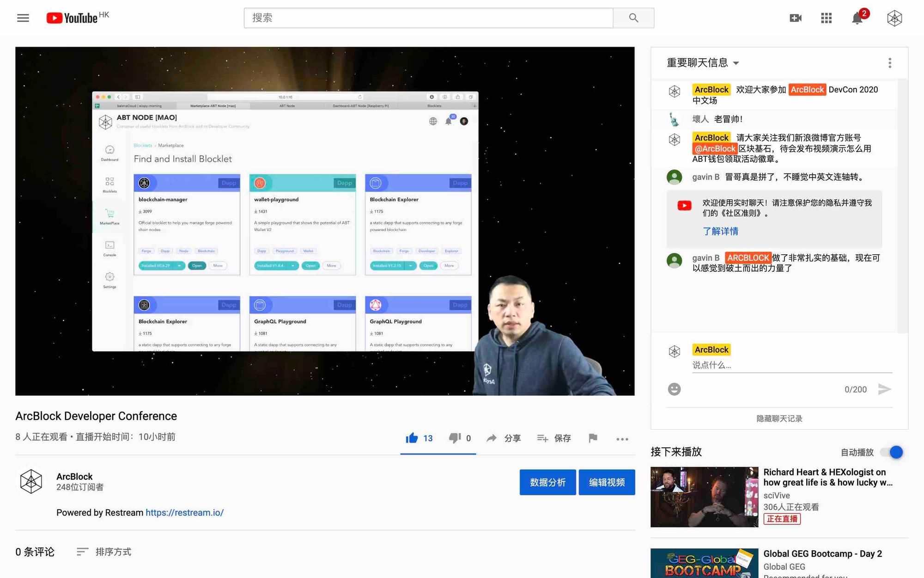Click the sciVive channel name

[x=776, y=495]
